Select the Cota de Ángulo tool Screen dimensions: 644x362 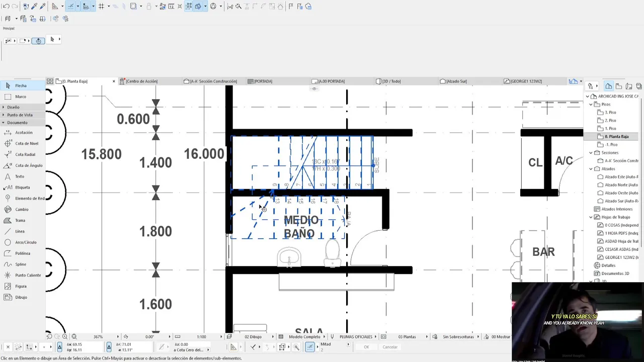pos(23,165)
